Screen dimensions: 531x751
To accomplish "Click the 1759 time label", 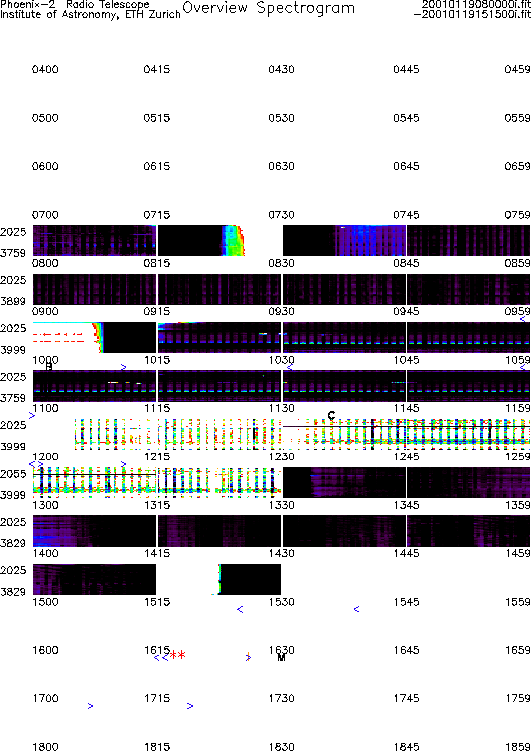I will click(x=517, y=698).
